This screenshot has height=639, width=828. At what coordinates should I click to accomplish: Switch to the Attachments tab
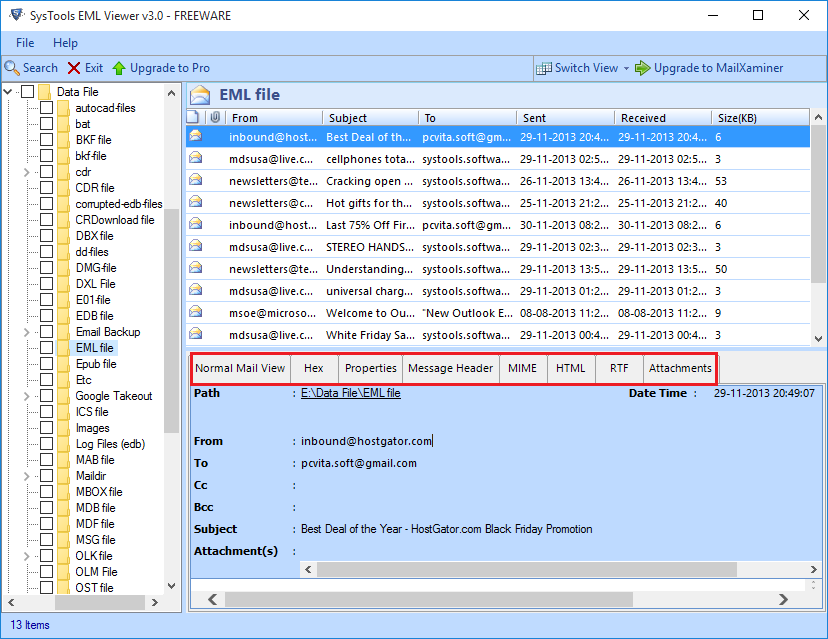tap(680, 368)
